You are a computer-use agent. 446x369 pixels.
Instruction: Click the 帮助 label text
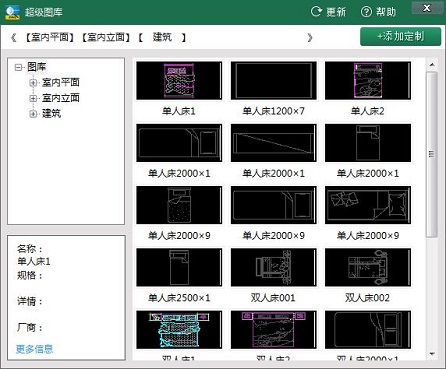coord(386,12)
